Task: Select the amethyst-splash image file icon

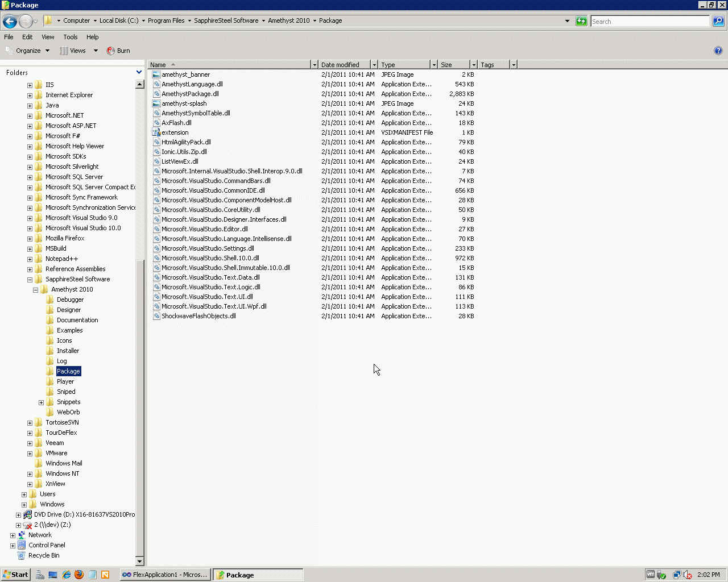Action: point(156,103)
